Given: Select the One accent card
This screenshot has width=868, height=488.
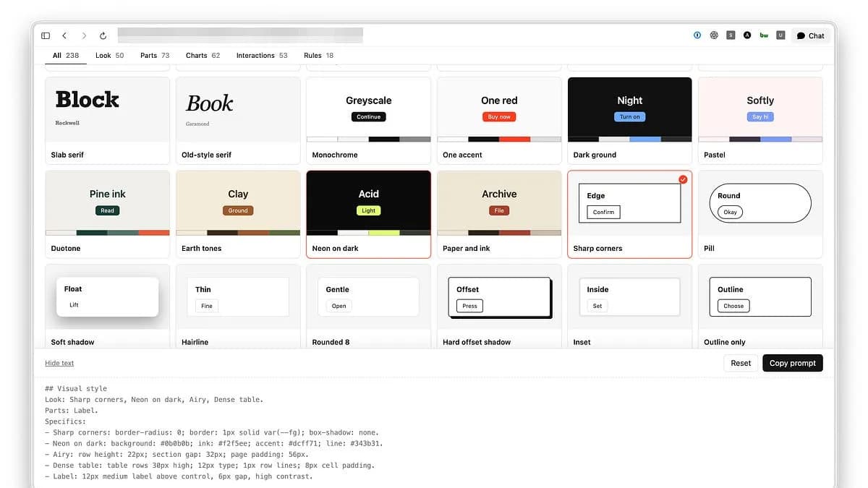Looking at the screenshot, I should coord(499,121).
